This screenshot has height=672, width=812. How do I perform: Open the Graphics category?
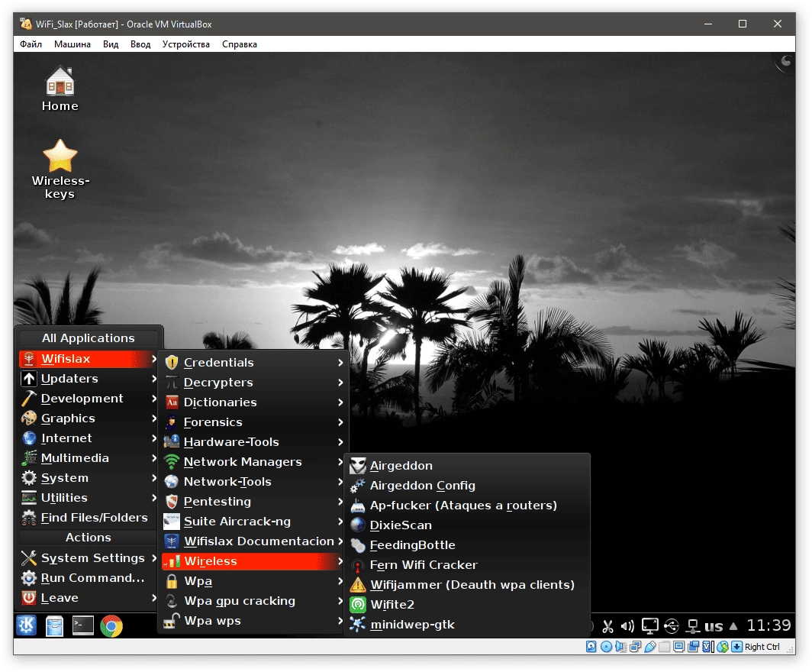pos(89,418)
